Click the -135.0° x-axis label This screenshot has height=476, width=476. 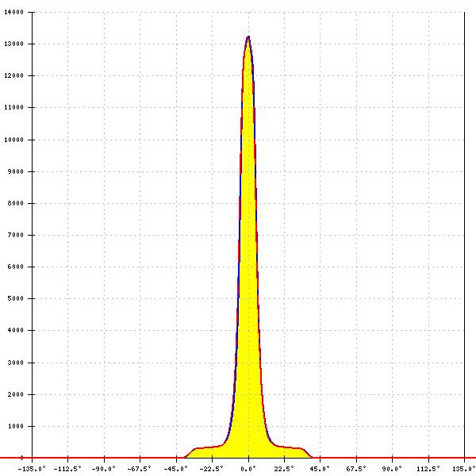tap(32, 469)
